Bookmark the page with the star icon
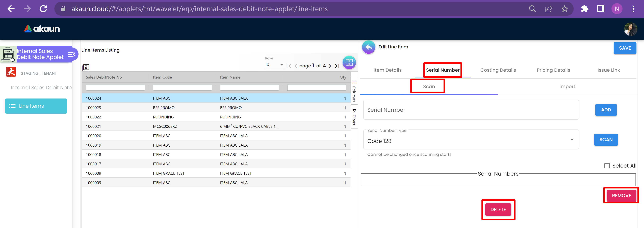This screenshot has width=644, height=228. 564,9
